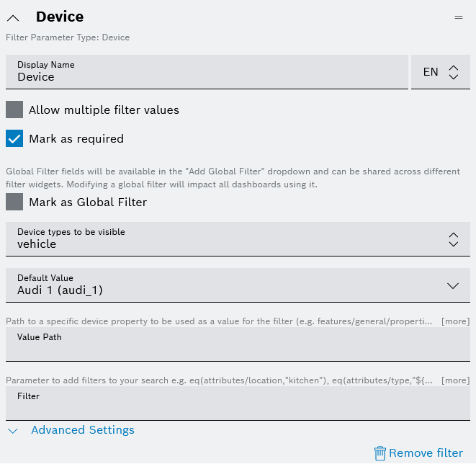Open the Advanced Settings section
This screenshot has width=476, height=464.
point(83,430)
